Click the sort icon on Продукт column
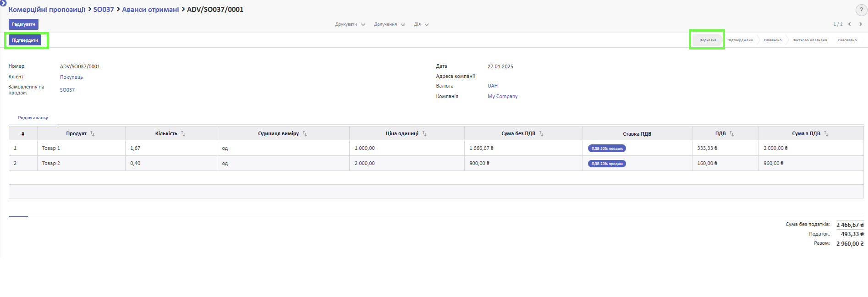 pos(92,134)
